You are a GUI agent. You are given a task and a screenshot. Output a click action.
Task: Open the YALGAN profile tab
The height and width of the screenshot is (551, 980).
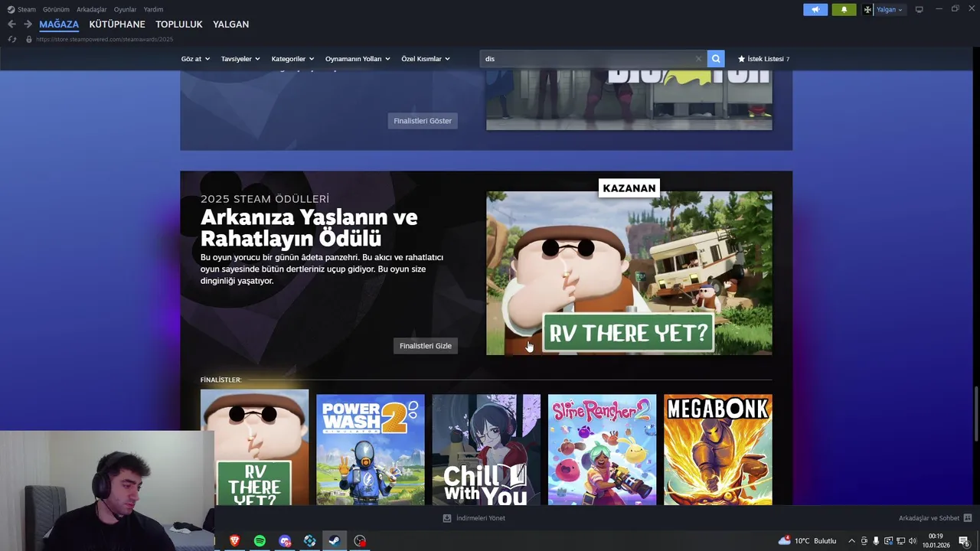click(230, 24)
